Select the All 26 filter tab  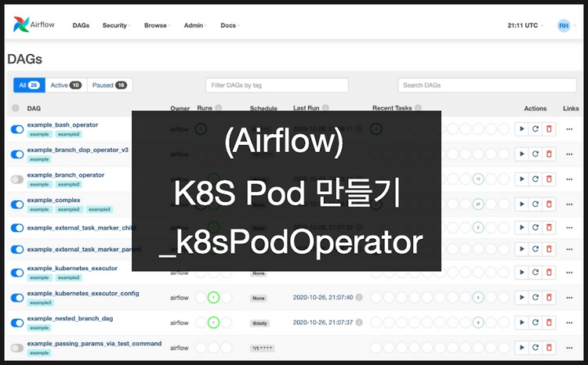(x=29, y=85)
